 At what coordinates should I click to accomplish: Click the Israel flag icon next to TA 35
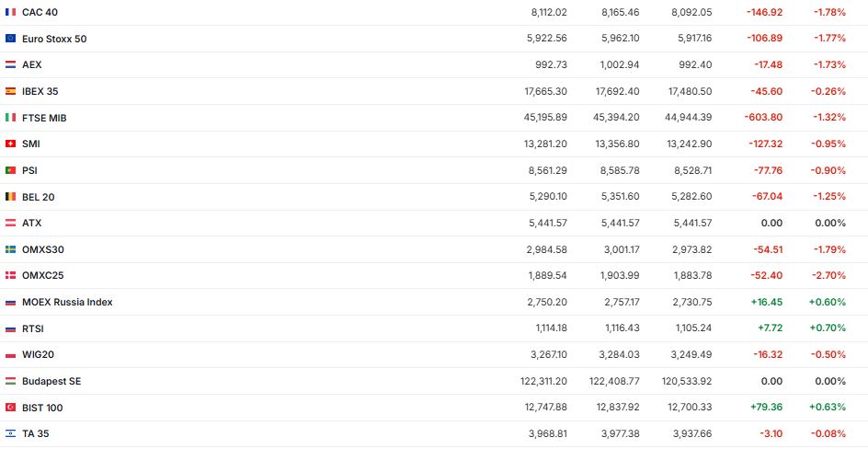coord(10,433)
